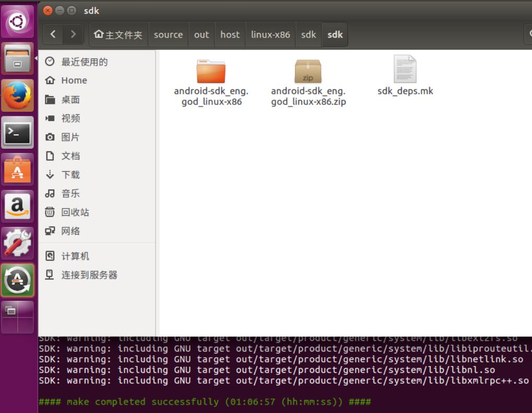This screenshot has width=532, height=413.
Task: Open 视频 videos folder in sidebar
Action: pos(97,118)
